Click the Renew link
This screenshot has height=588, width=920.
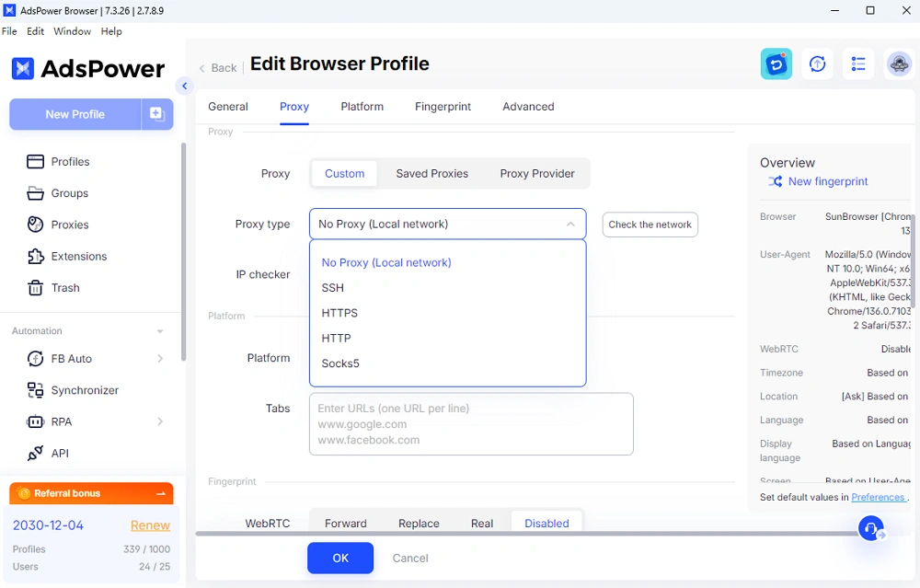(x=150, y=525)
